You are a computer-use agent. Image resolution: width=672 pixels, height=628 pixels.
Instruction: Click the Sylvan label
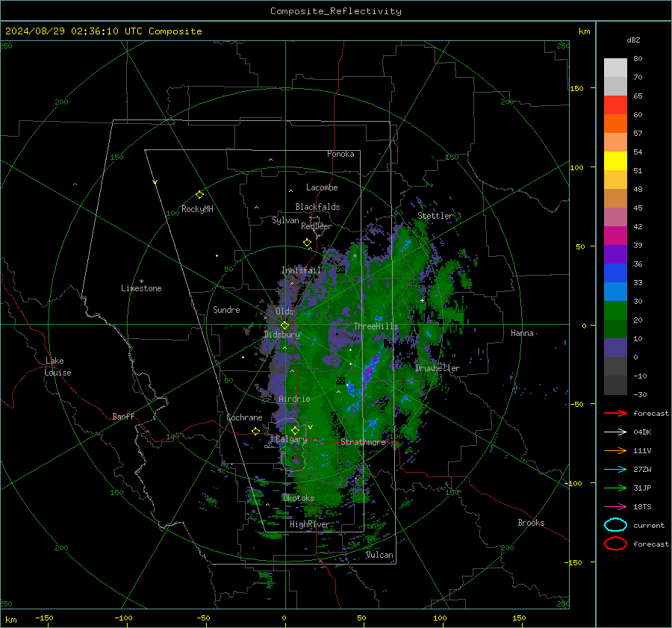point(285,220)
